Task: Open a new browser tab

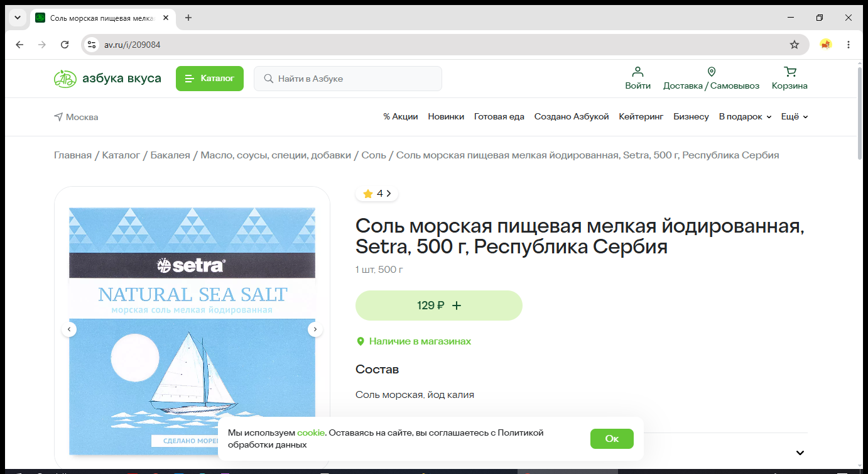Action: coord(188,18)
